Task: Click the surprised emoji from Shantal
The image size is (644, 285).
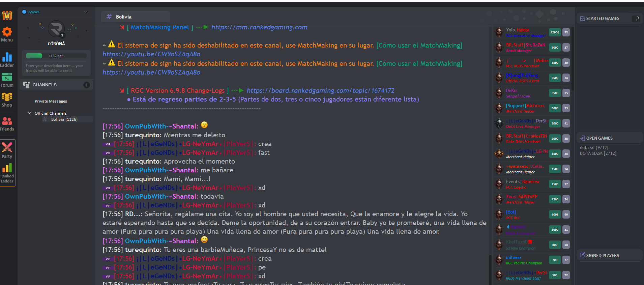Action: pos(204,125)
